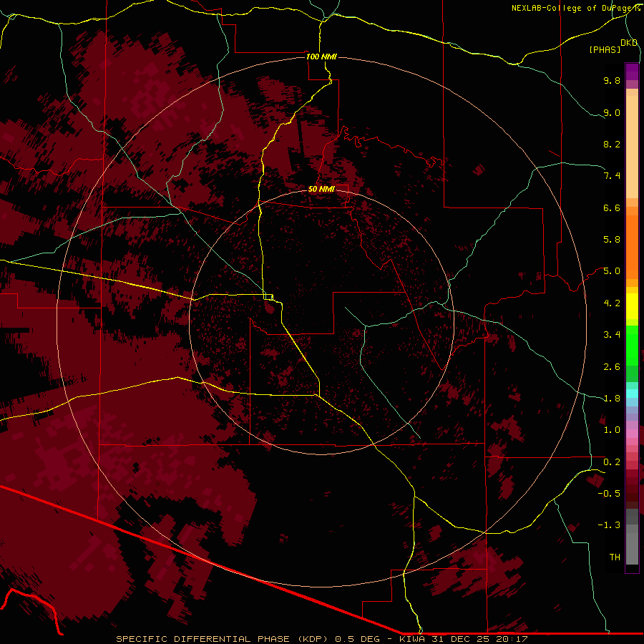This screenshot has height=644, width=644.
Task: Click the [PHAS] unit label
Action: click(605, 49)
